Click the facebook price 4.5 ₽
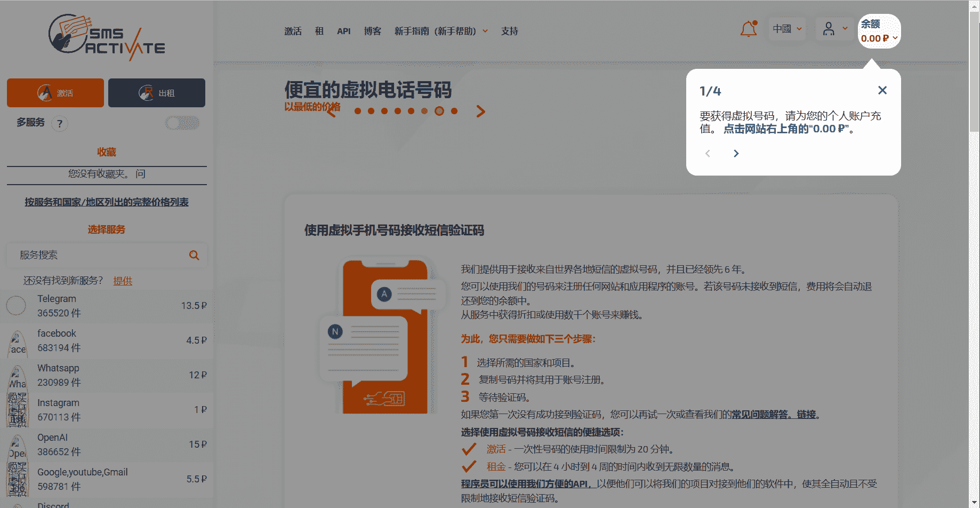Image resolution: width=980 pixels, height=508 pixels. [197, 340]
